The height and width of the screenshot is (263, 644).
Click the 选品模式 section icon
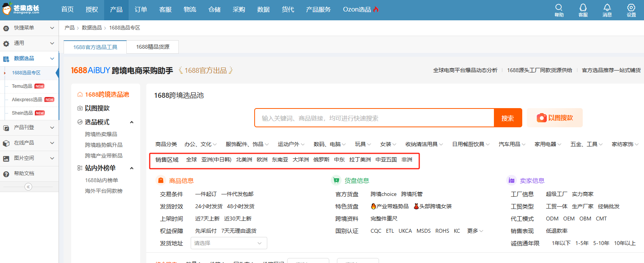[x=80, y=122]
